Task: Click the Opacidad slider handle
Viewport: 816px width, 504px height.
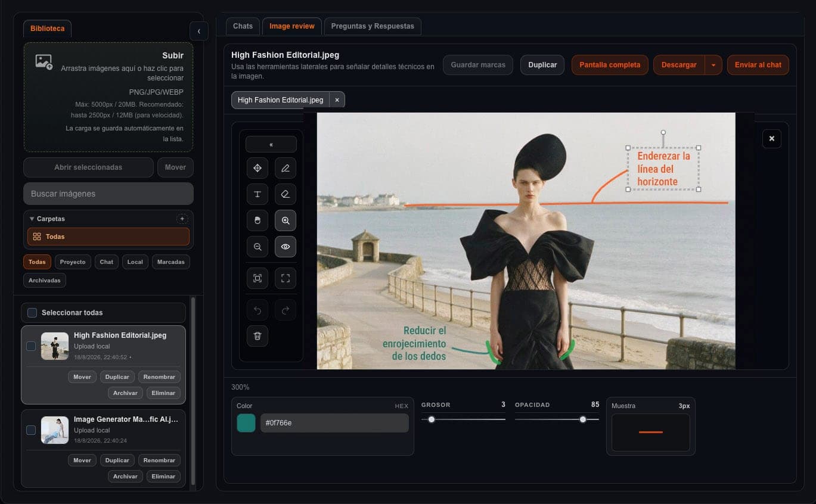Action: click(583, 419)
